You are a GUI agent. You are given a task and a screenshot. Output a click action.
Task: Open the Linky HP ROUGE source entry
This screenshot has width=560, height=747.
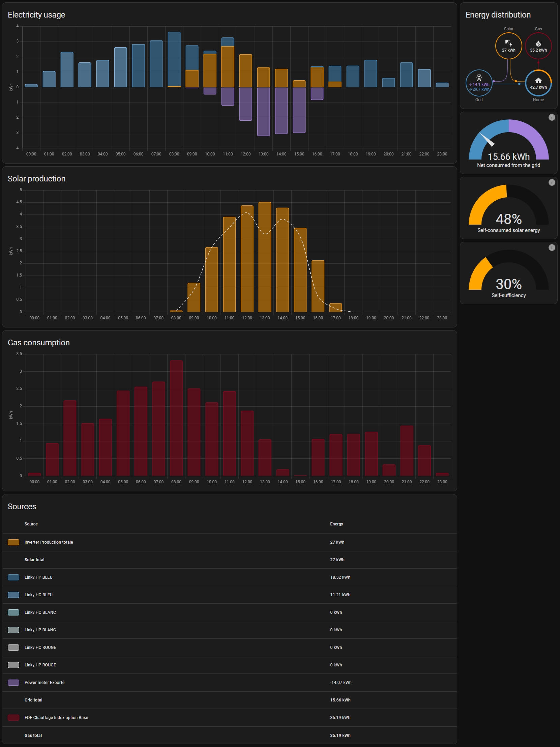point(40,665)
